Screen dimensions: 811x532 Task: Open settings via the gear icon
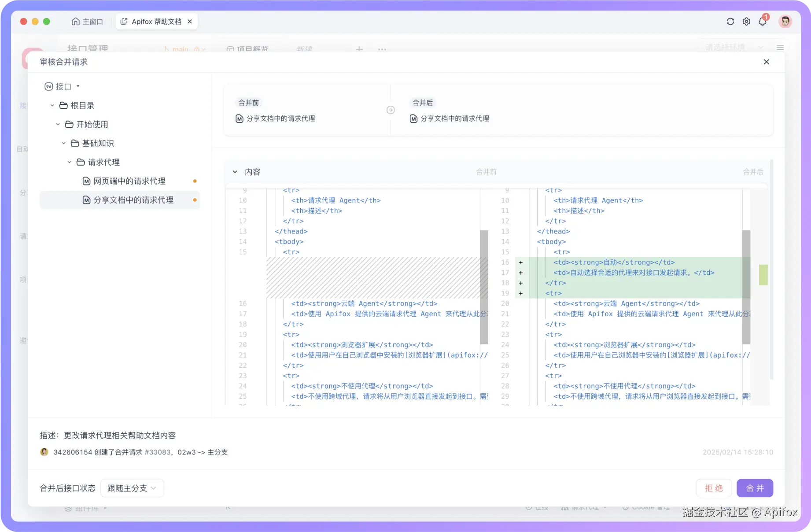tap(746, 21)
